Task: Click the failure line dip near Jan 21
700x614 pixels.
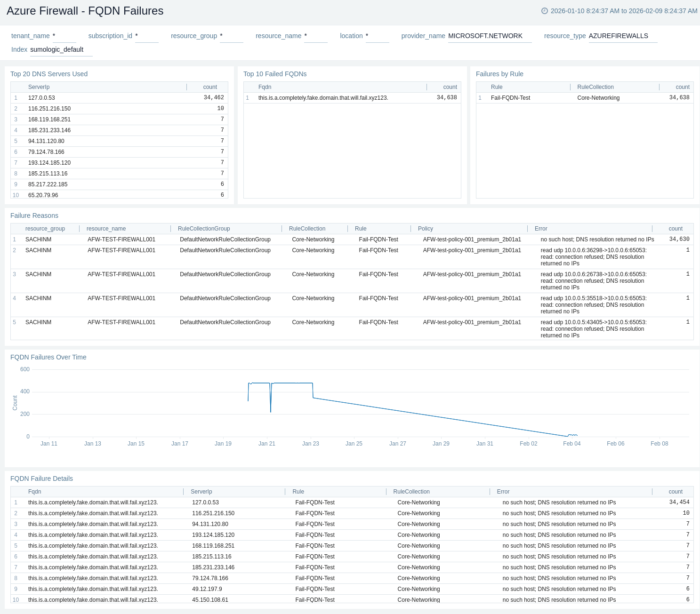Action: tap(271, 411)
